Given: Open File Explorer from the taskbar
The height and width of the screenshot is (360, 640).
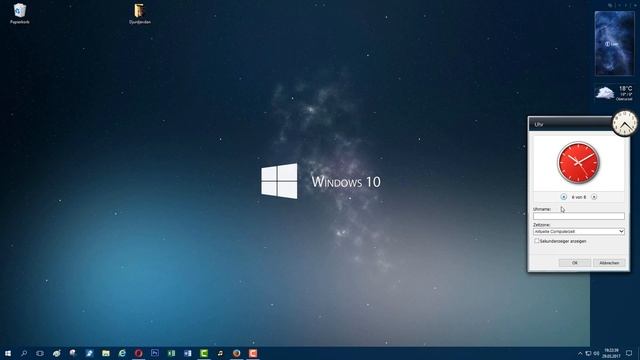Looking at the screenshot, I should [x=106, y=353].
